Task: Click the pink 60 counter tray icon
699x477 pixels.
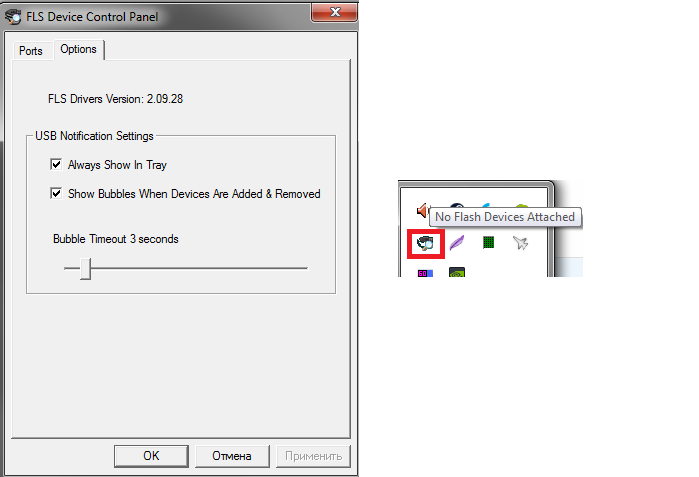Action: [425, 273]
